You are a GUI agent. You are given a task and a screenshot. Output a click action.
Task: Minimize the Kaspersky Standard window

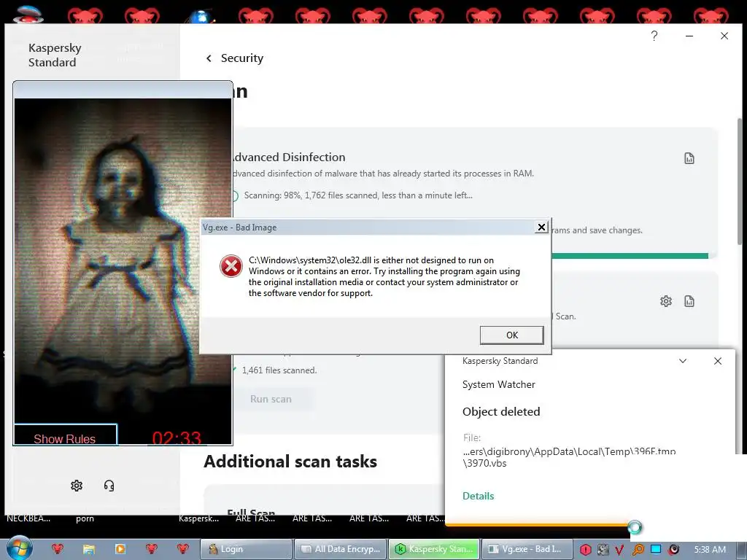pos(689,36)
